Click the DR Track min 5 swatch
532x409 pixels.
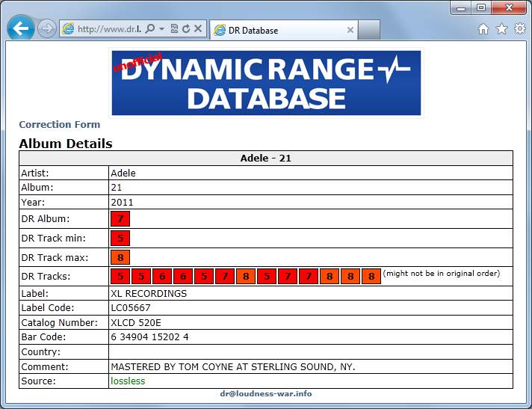(x=120, y=239)
